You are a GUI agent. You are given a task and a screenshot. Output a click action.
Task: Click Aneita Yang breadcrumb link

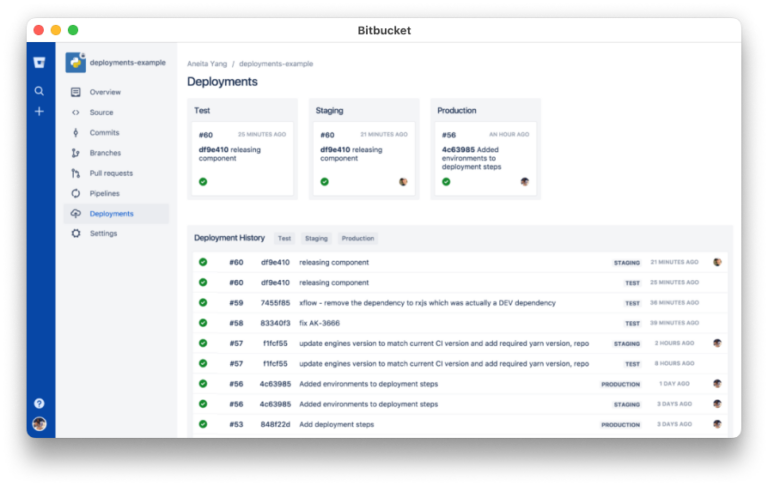207,64
